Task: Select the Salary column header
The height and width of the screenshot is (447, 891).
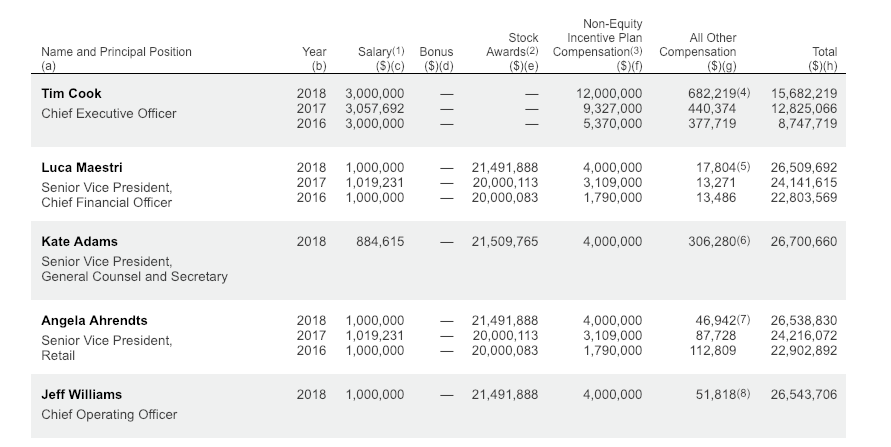Action: (x=381, y=52)
